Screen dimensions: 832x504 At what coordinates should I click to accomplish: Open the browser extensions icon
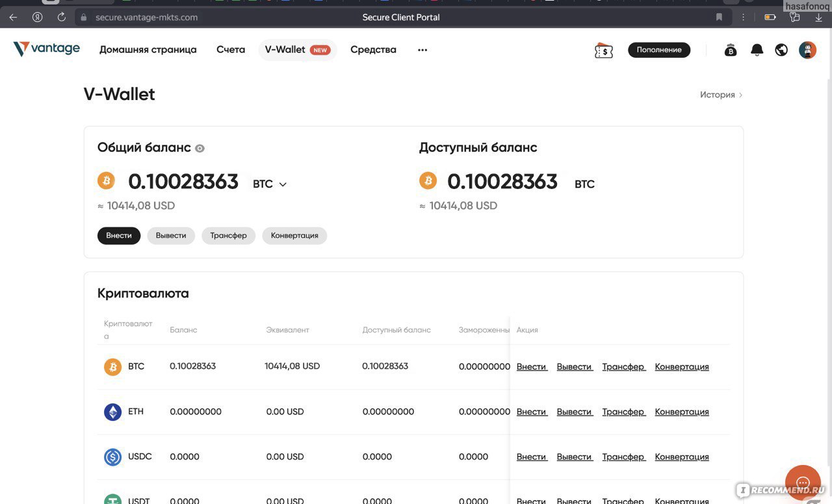click(x=794, y=18)
